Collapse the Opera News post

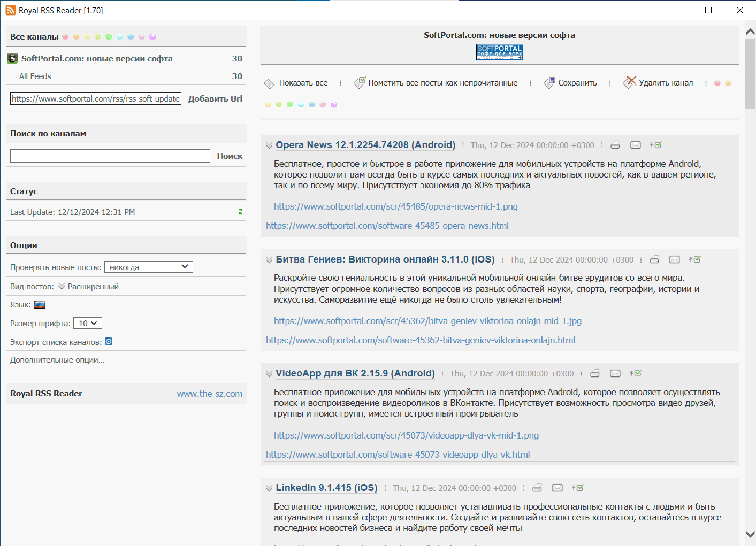269,145
